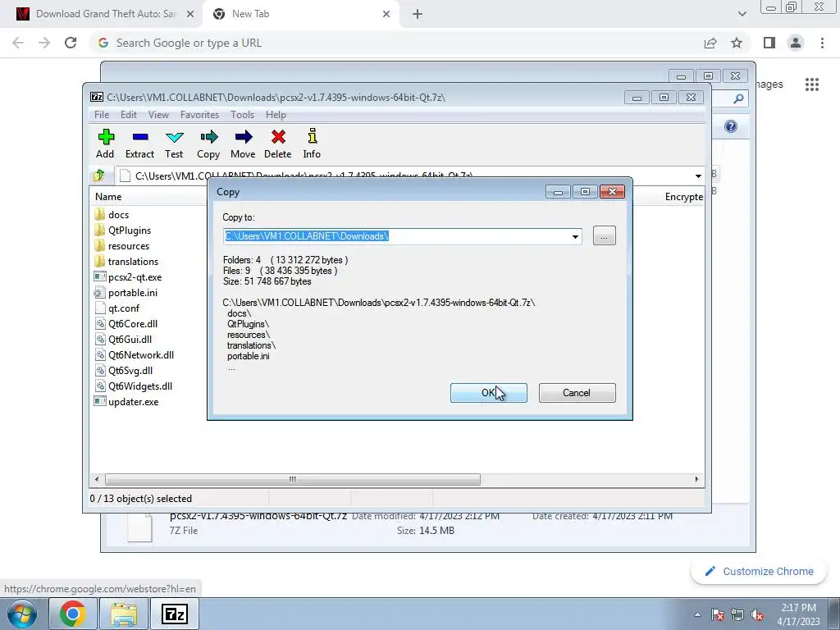Viewport: 840px width, 630px height.
Task: Click the Action Center flag icon
Action: (718, 614)
